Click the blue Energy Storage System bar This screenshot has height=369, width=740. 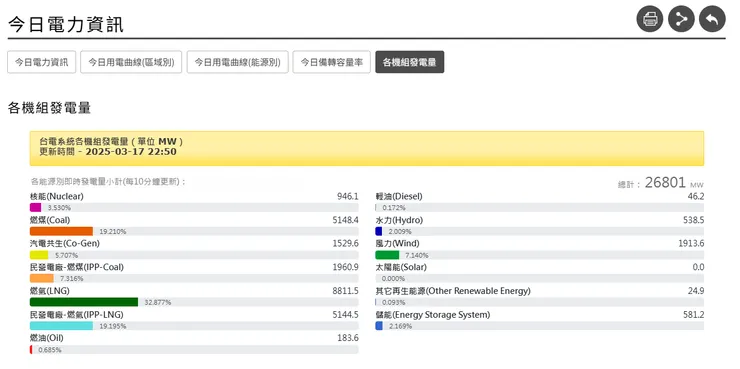(379, 326)
